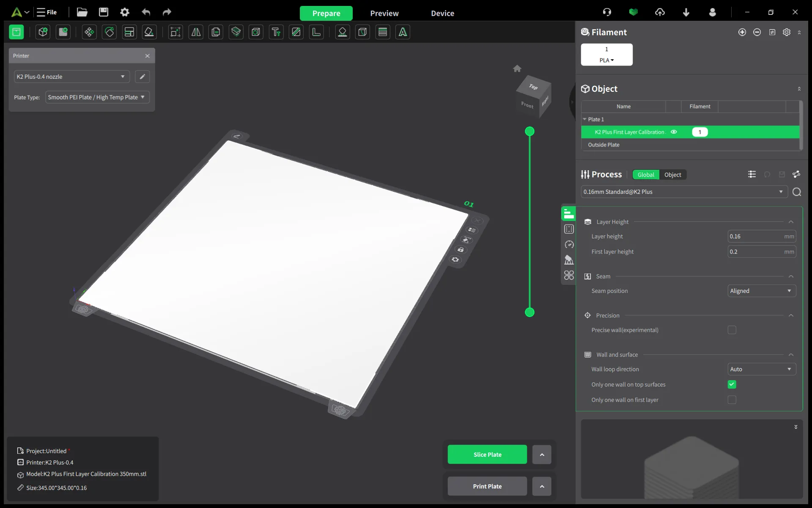Open the Others clover sidebar icon
This screenshot has width=812, height=508.
point(569,275)
